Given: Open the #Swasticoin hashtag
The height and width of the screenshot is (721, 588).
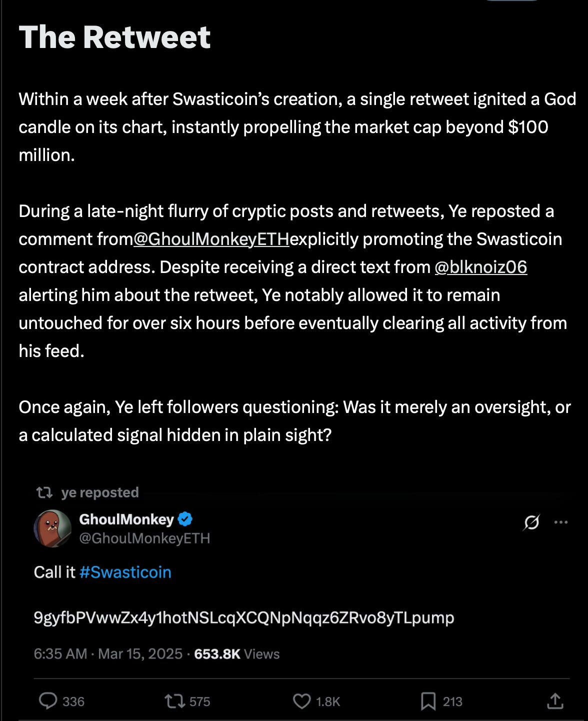Looking at the screenshot, I should coord(125,572).
